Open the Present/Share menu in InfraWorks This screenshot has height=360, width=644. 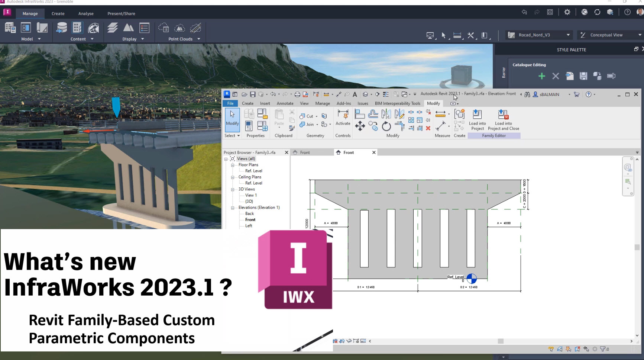[121, 13]
